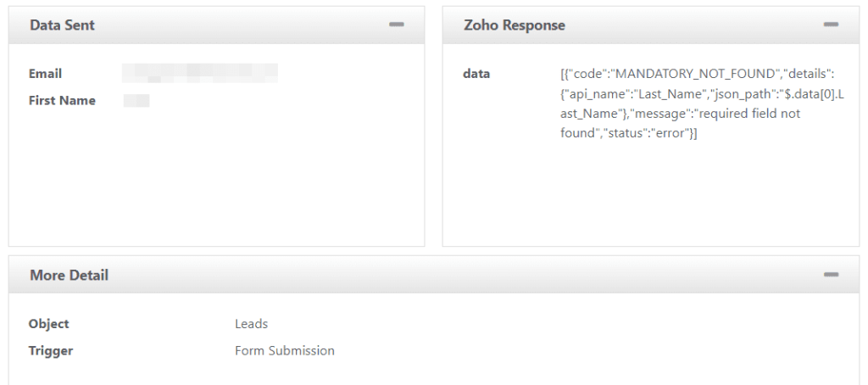This screenshot has height=385, width=868.
Task: Click the Data Sent panel title
Action: 62,25
